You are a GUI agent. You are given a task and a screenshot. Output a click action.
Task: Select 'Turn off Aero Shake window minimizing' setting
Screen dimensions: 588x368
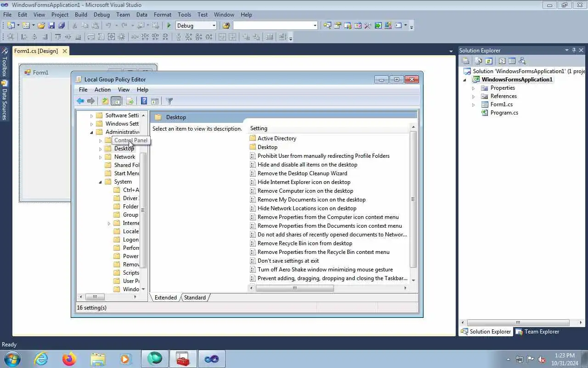(325, 270)
